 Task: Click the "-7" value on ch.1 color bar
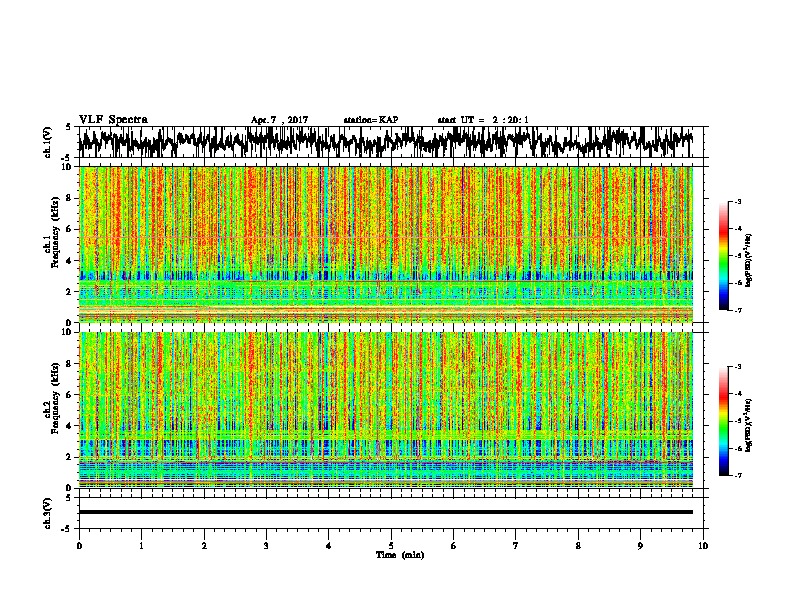click(x=737, y=310)
